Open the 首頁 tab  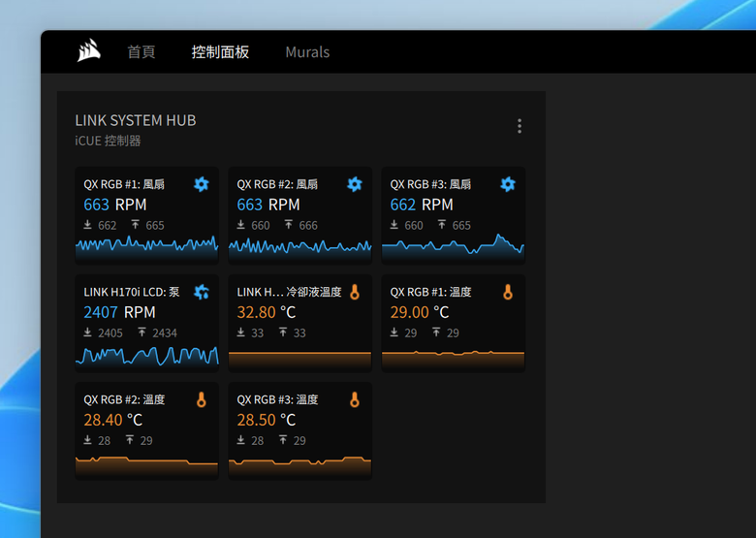142,52
